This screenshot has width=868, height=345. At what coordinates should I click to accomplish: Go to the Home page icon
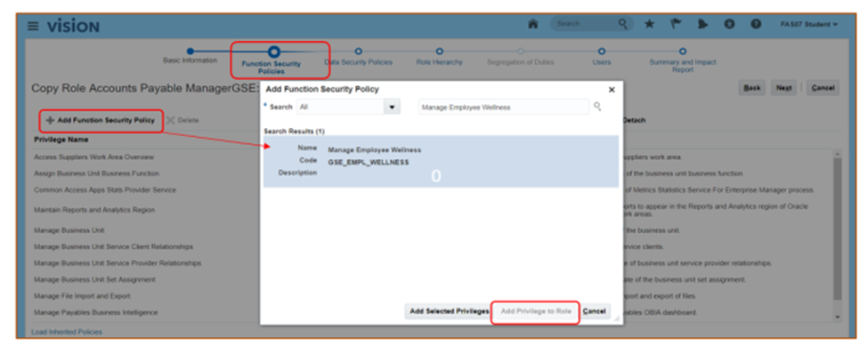(533, 24)
